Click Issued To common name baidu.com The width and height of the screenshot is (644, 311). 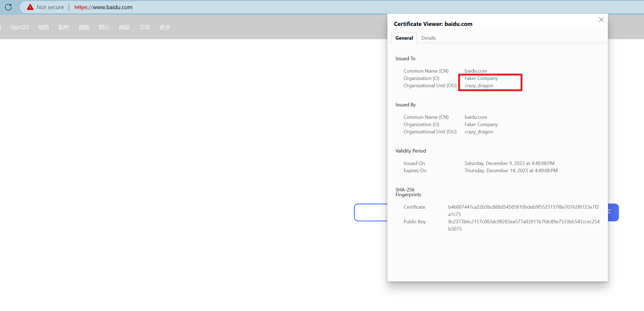[x=476, y=71]
